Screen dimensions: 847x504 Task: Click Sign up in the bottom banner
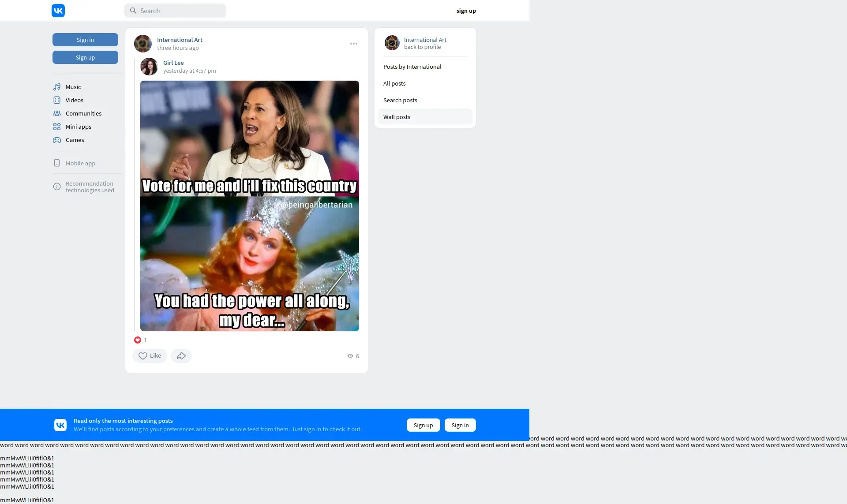pyautogui.click(x=423, y=425)
